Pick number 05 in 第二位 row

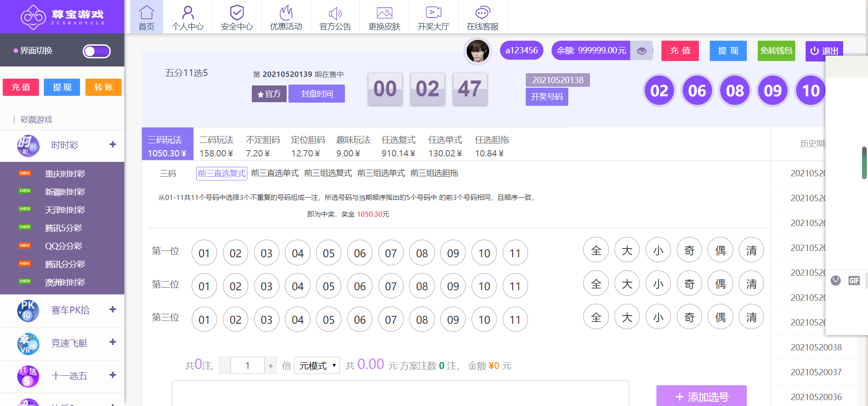pos(329,286)
